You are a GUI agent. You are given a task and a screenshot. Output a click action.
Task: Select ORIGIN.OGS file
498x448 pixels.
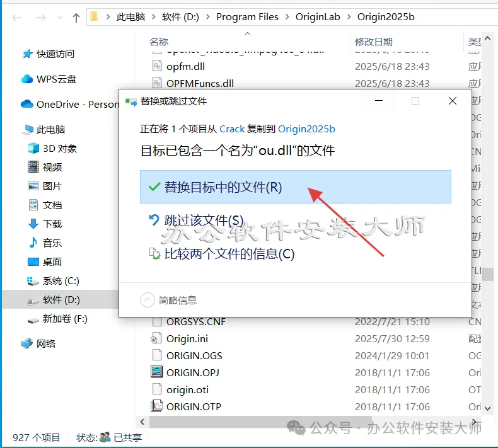click(x=194, y=355)
